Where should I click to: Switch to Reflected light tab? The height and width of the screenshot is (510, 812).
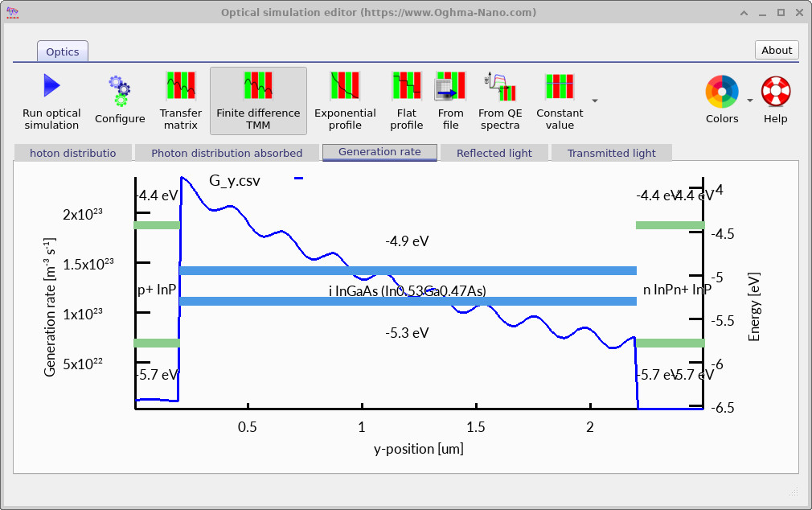(494, 153)
